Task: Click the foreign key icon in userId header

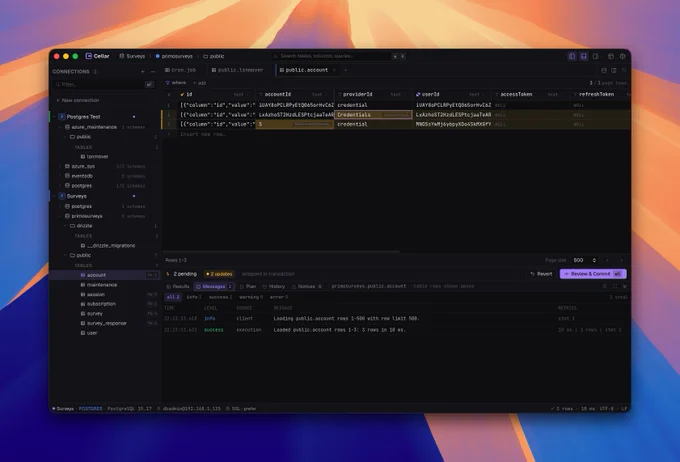Action: [418, 94]
